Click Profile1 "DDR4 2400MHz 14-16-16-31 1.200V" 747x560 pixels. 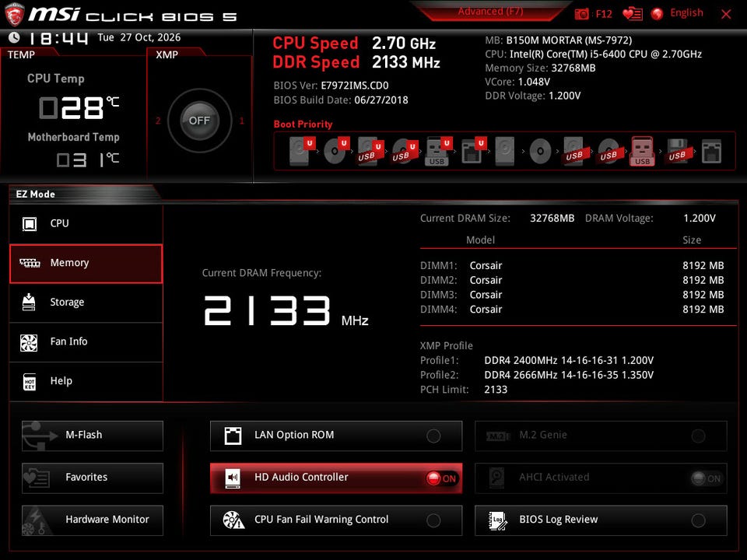569,360
